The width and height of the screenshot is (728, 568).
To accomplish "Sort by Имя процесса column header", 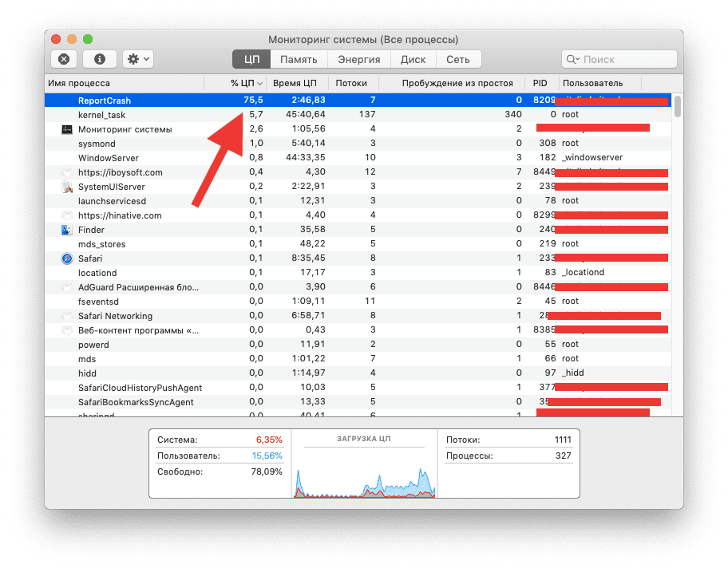I will (x=125, y=84).
